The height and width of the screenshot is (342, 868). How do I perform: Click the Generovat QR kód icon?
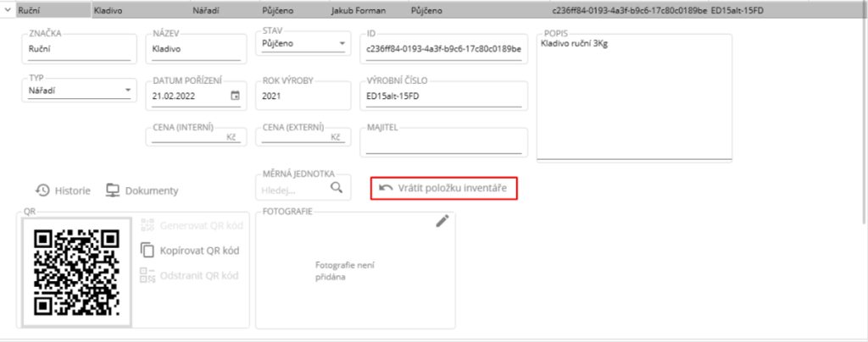coord(147,225)
